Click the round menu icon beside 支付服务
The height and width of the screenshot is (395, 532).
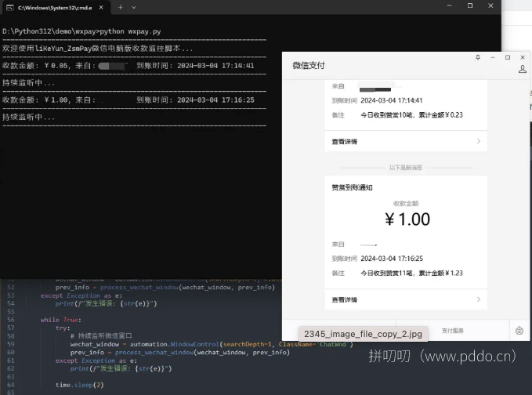coord(519,331)
